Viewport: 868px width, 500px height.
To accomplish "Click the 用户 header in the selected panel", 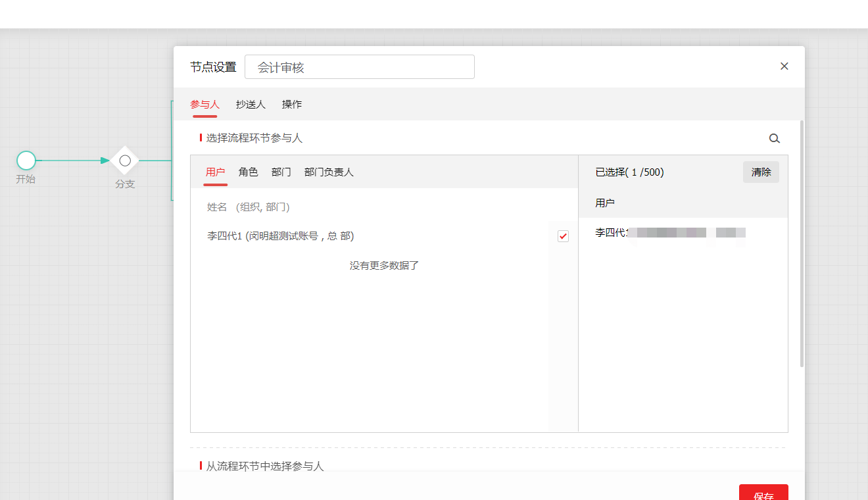I will (x=605, y=203).
